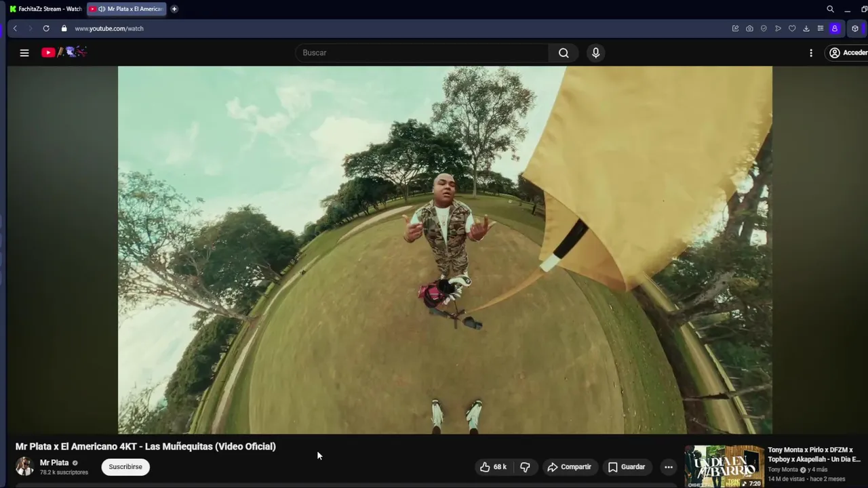Open a new tab with the plus button
Screen dimensions: 868x488
(x=174, y=9)
